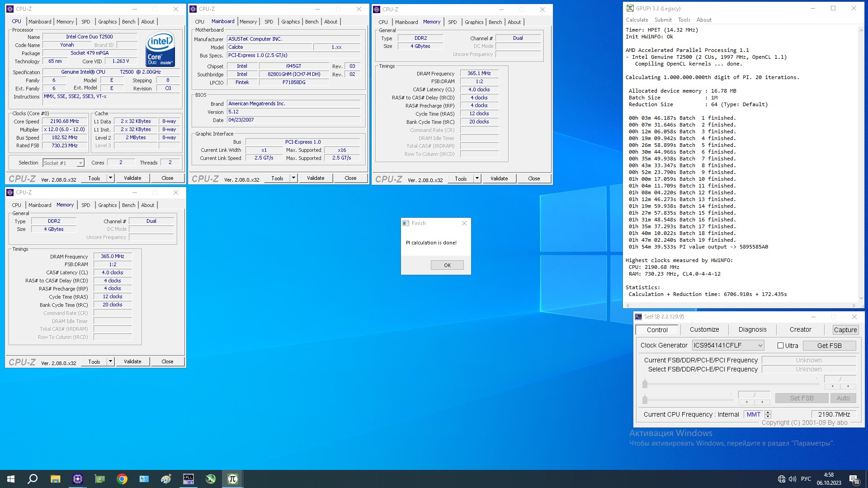The image size is (868, 488).
Task: Enable the Ultra checkbox in SetFSB
Action: point(780,346)
